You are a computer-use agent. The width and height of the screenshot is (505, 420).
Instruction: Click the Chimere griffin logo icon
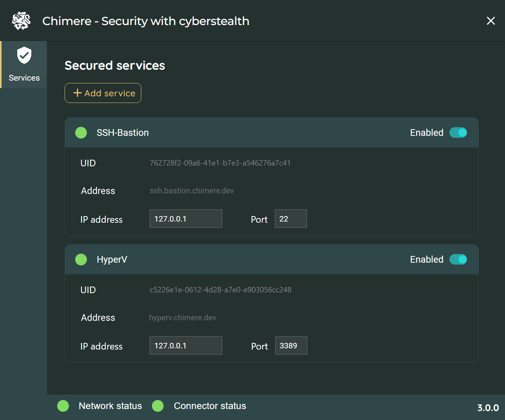[x=21, y=21]
